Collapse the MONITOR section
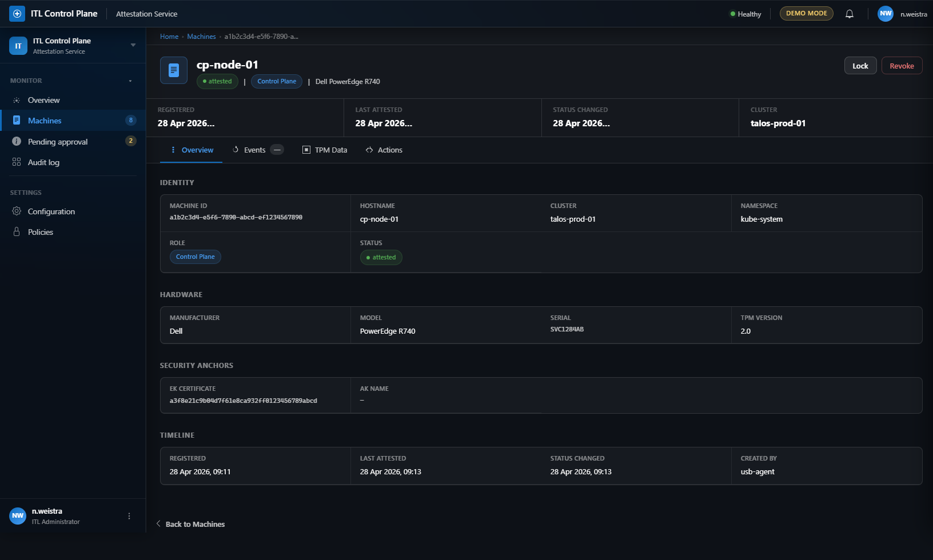933x560 pixels. click(x=130, y=81)
